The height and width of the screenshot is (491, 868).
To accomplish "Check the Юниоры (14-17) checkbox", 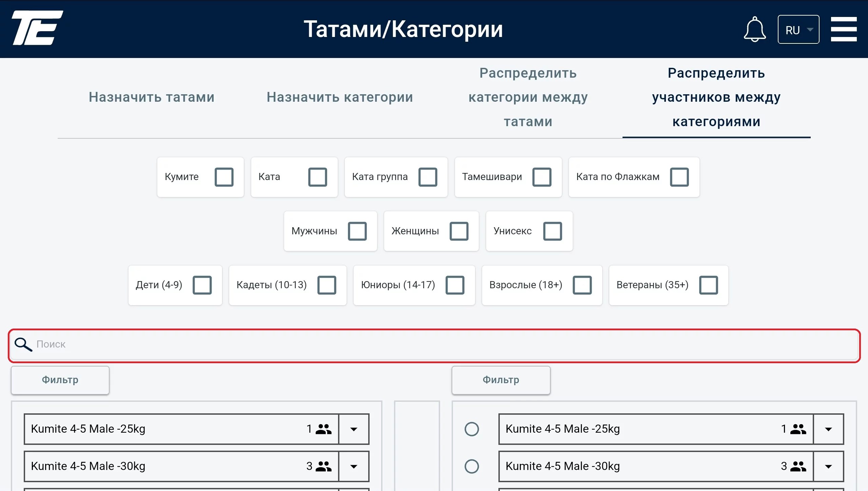I will click(455, 285).
